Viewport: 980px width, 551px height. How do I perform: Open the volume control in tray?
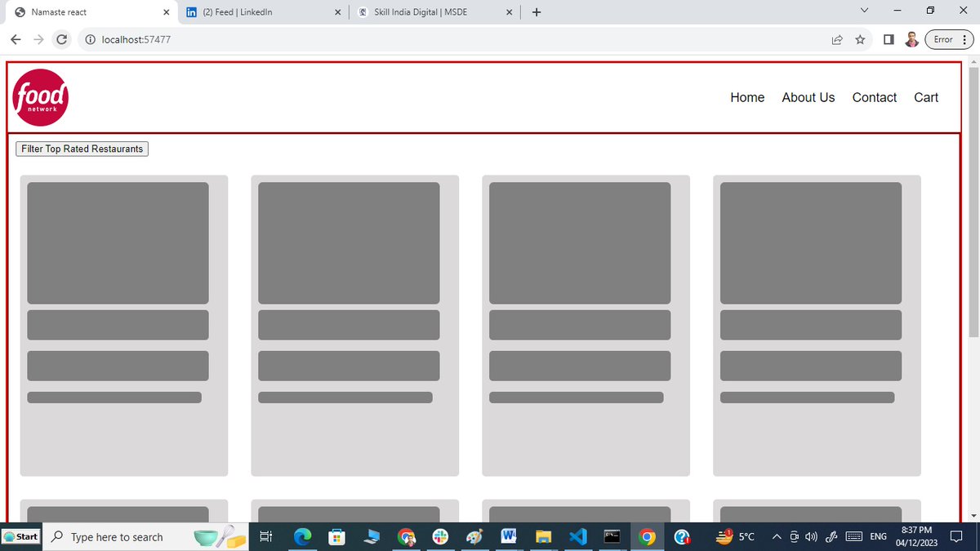[x=811, y=537]
